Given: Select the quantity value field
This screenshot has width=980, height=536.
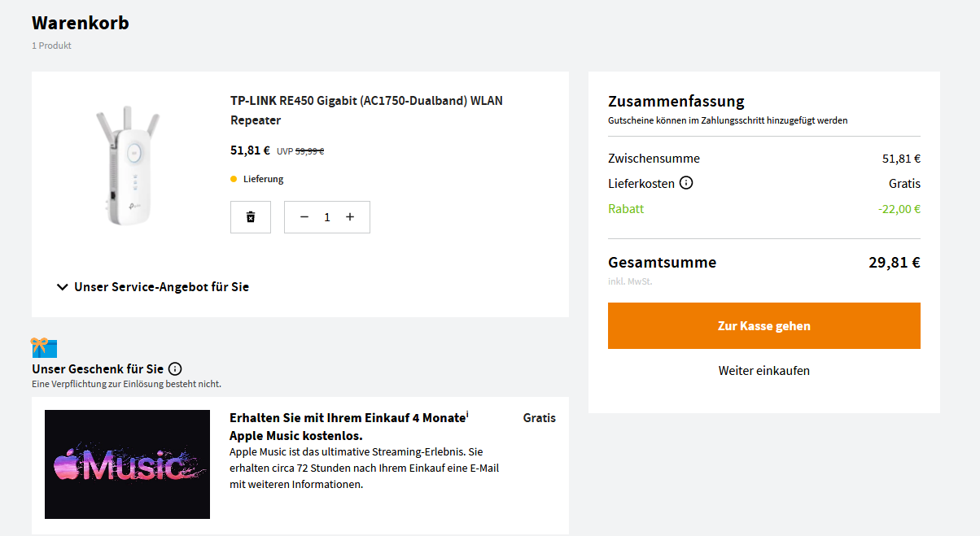Looking at the screenshot, I should click(x=327, y=217).
